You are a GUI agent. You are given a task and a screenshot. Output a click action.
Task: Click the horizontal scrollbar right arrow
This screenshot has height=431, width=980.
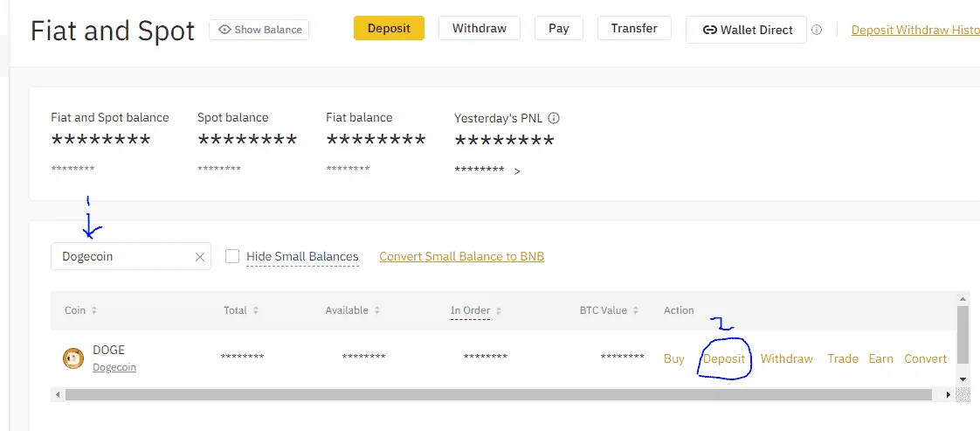(949, 394)
